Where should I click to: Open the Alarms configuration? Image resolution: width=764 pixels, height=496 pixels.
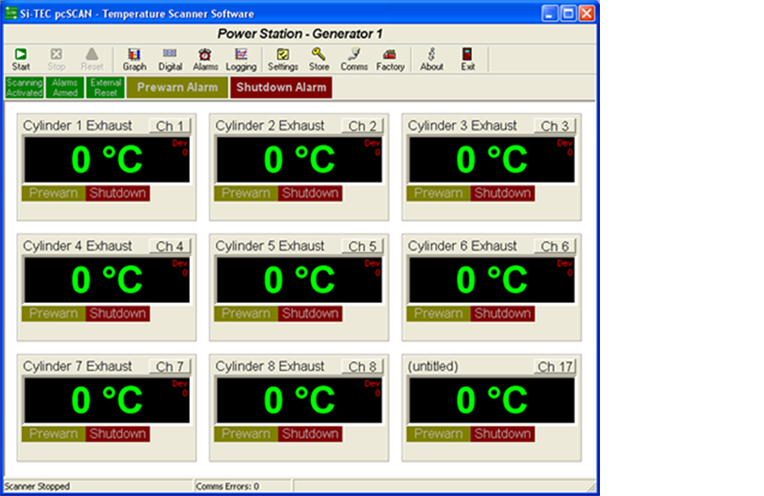(x=205, y=59)
